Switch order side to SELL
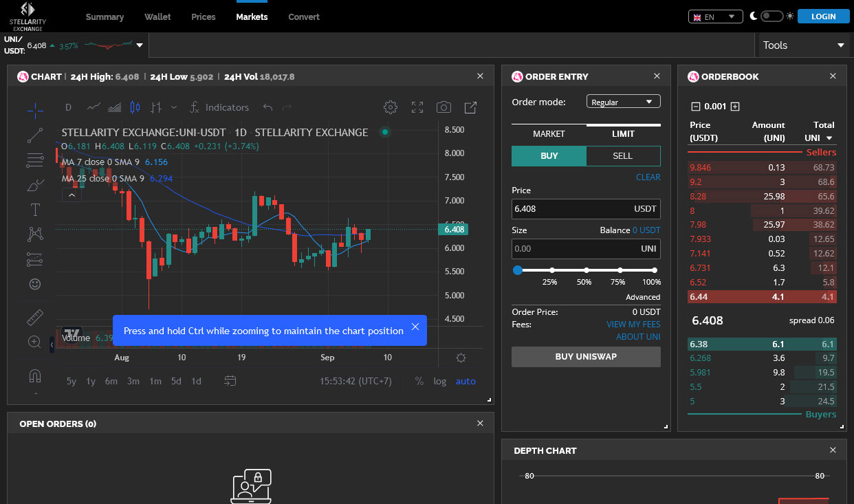854x504 pixels. pos(622,156)
